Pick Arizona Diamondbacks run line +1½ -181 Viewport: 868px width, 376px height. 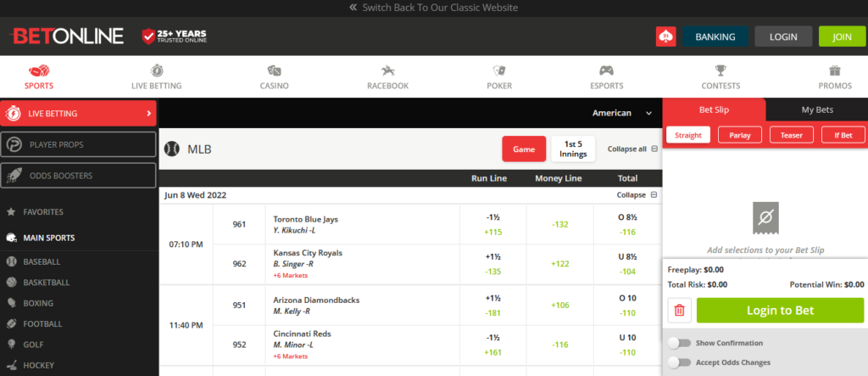click(x=492, y=306)
